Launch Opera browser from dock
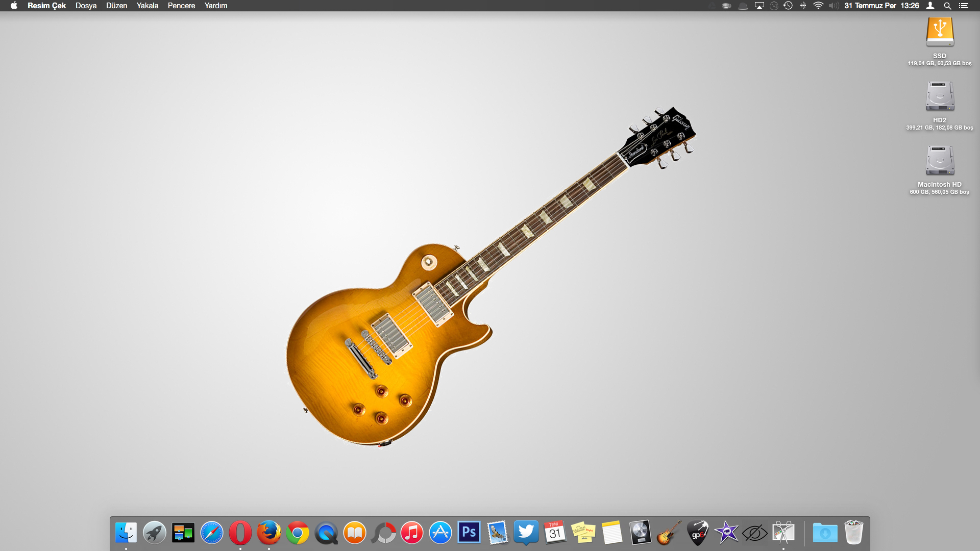 240,533
